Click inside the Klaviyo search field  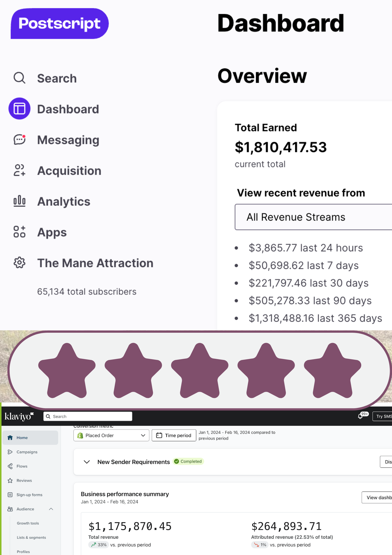pos(88,416)
